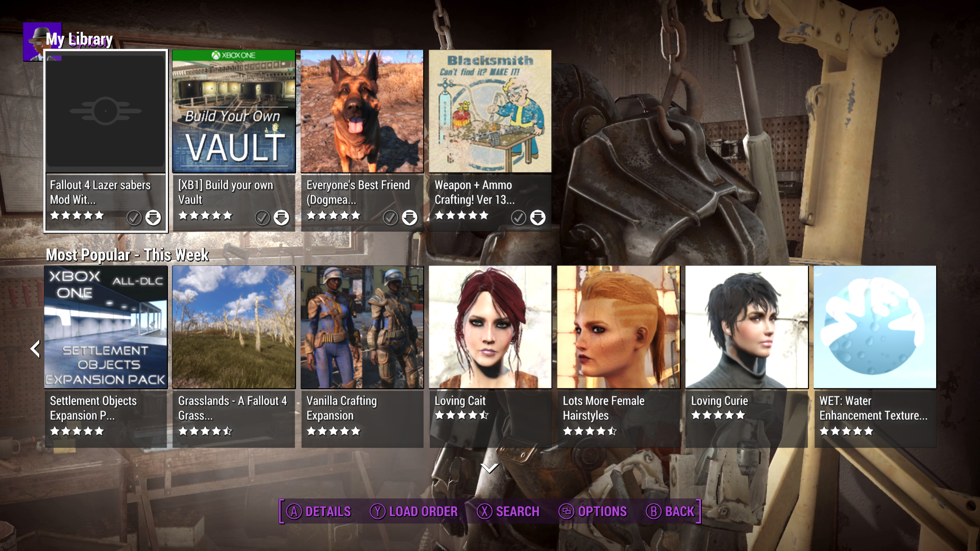Toggle enabled checkmark on Weapon + Ammo Crafting
The width and height of the screenshot is (980, 551).
pos(518,218)
